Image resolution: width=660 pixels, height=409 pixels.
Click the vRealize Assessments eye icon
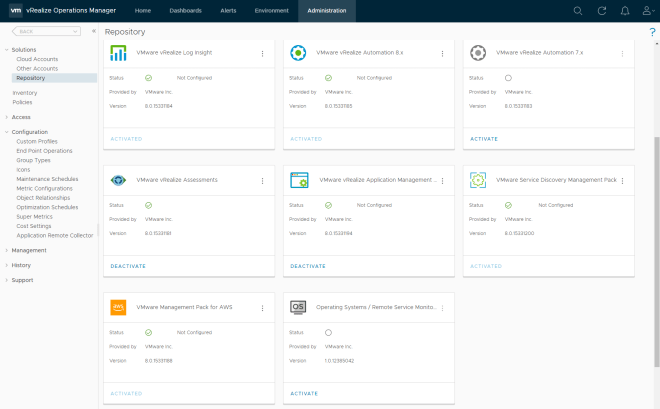[x=118, y=181]
